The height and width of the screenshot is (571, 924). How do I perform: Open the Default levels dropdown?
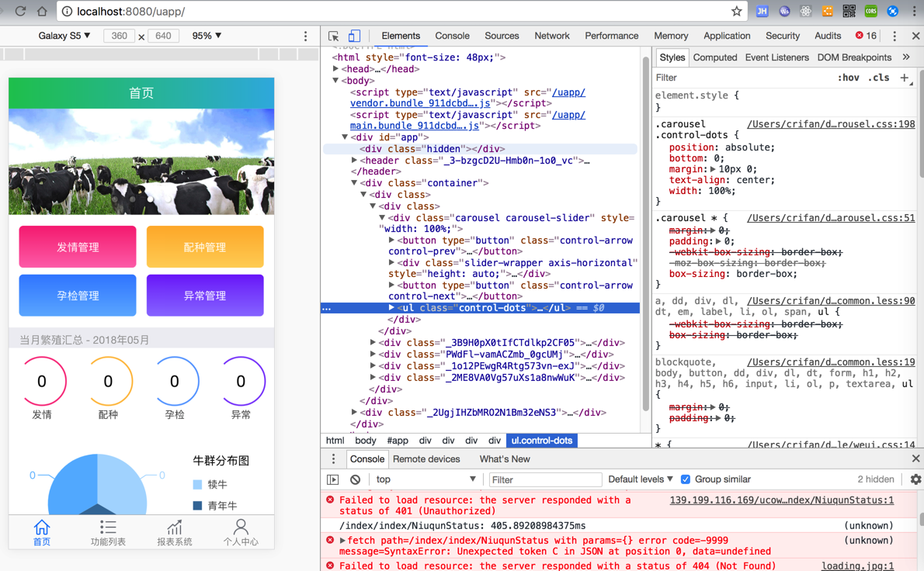click(x=641, y=479)
